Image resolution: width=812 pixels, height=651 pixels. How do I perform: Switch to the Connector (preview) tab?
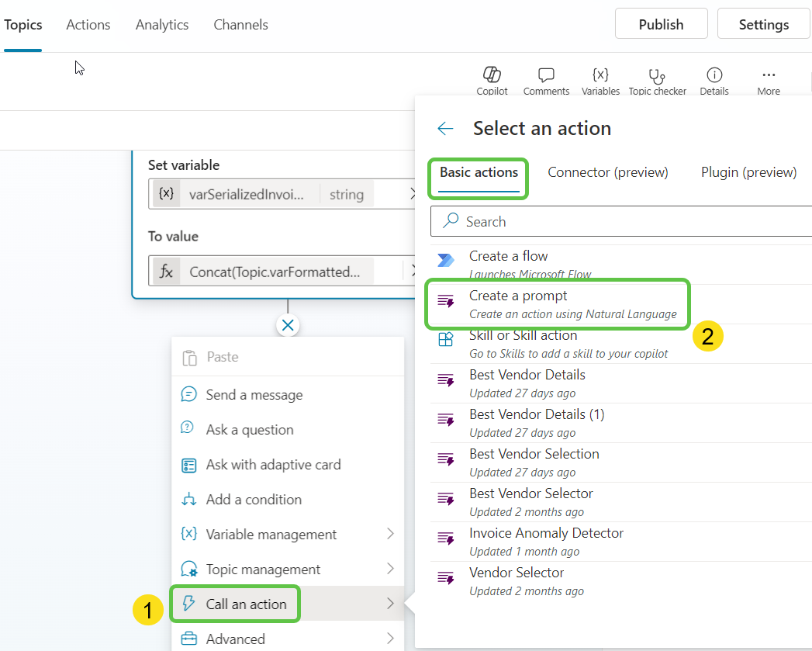[607, 172]
